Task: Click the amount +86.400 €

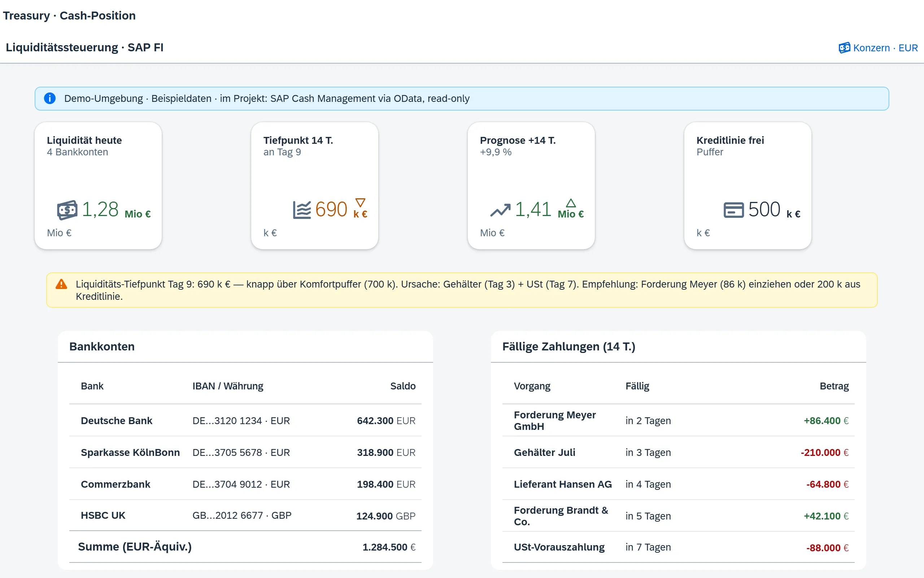Action: pyautogui.click(x=826, y=420)
